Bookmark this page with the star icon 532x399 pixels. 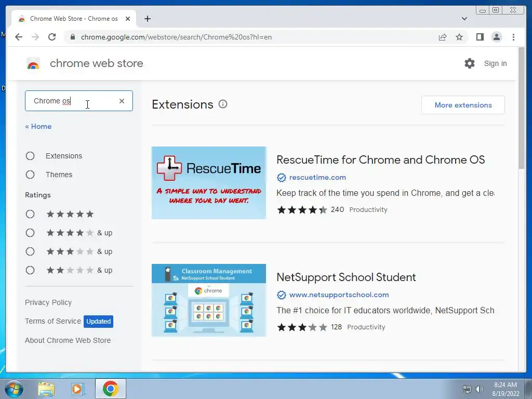click(459, 37)
